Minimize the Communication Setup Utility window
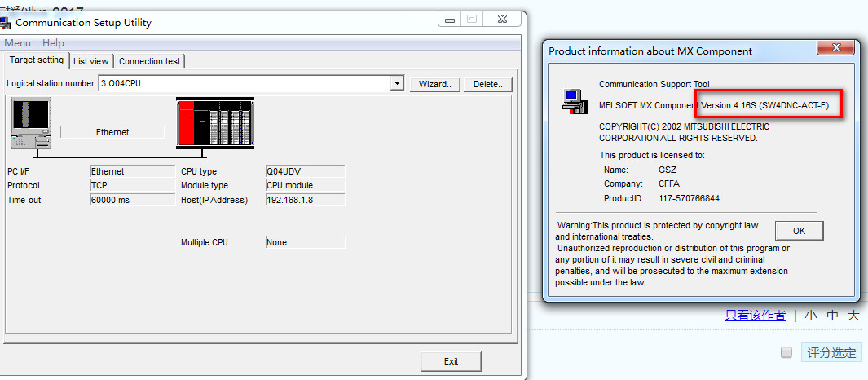The height and width of the screenshot is (380, 868). 449,20
